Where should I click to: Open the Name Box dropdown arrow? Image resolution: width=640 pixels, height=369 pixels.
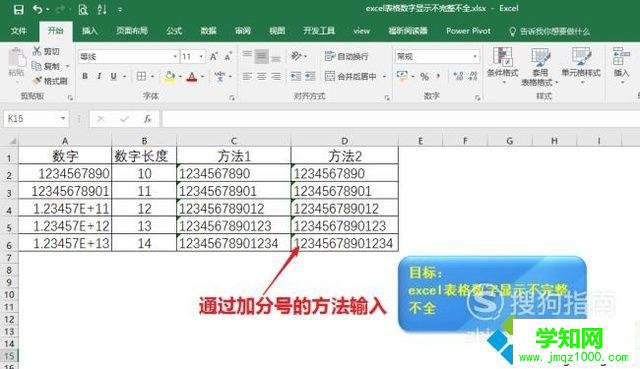tap(63, 119)
